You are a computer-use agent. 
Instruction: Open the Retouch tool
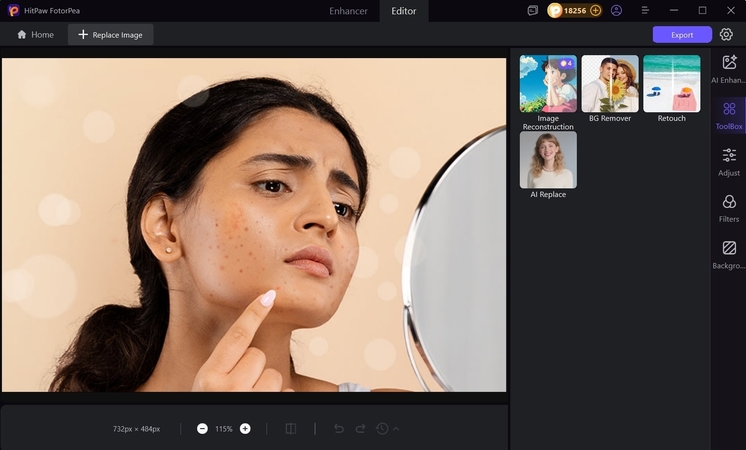point(672,88)
